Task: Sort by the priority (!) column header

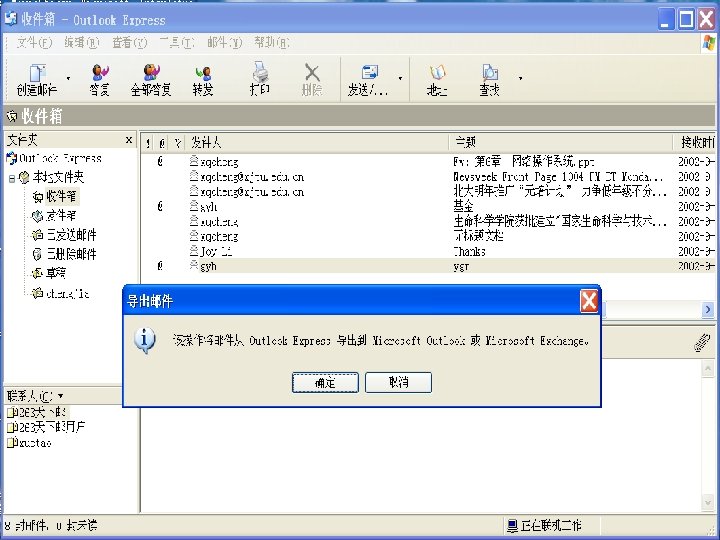Action: tap(148, 143)
